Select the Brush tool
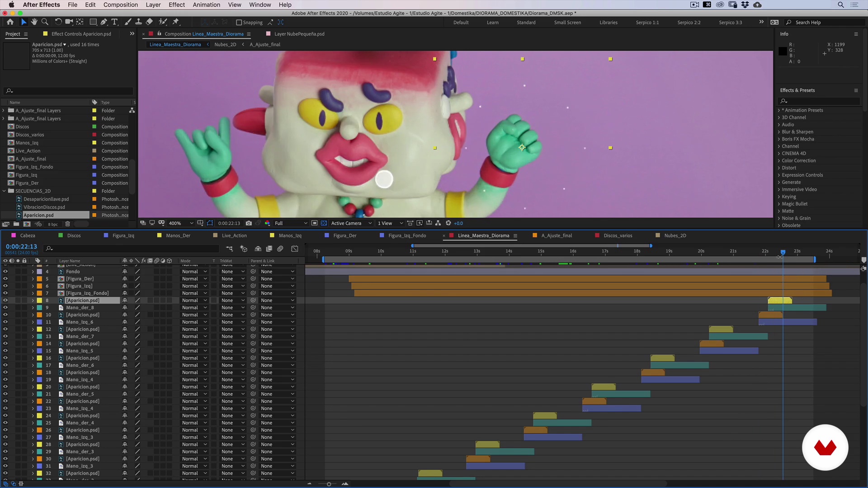This screenshot has height=488, width=868. pyautogui.click(x=128, y=22)
